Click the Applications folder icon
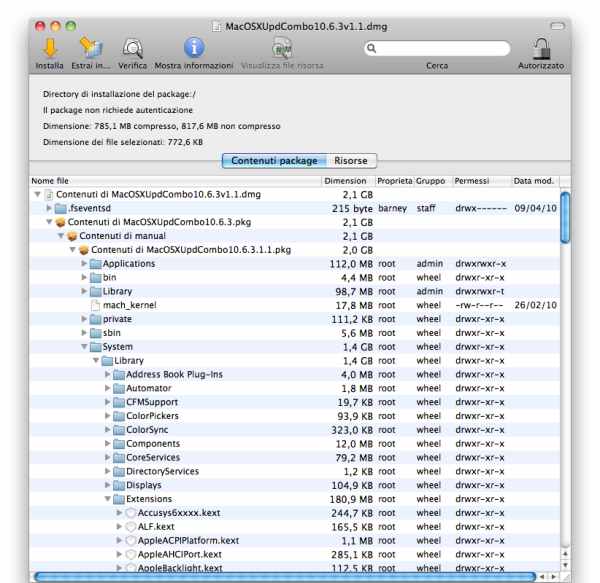Image resolution: width=600 pixels, height=583 pixels. coord(95,264)
